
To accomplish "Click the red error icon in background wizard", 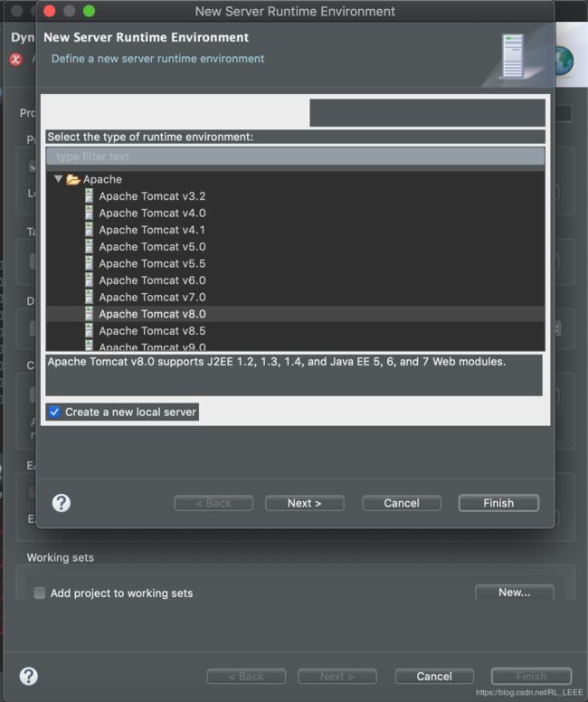I will 15,59.
